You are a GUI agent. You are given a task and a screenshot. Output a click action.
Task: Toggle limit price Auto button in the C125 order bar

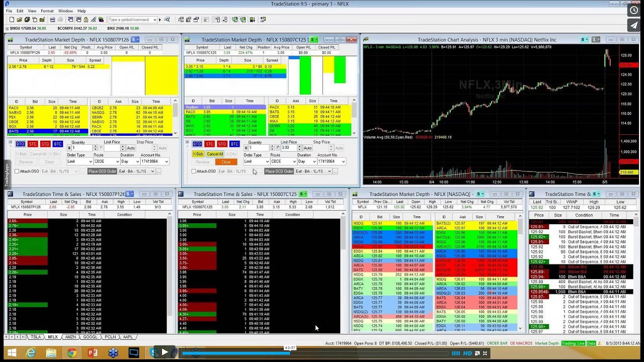308,148
